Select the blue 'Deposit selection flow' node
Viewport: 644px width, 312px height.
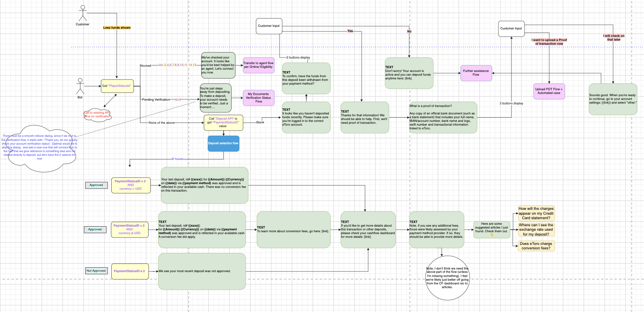[x=223, y=144]
